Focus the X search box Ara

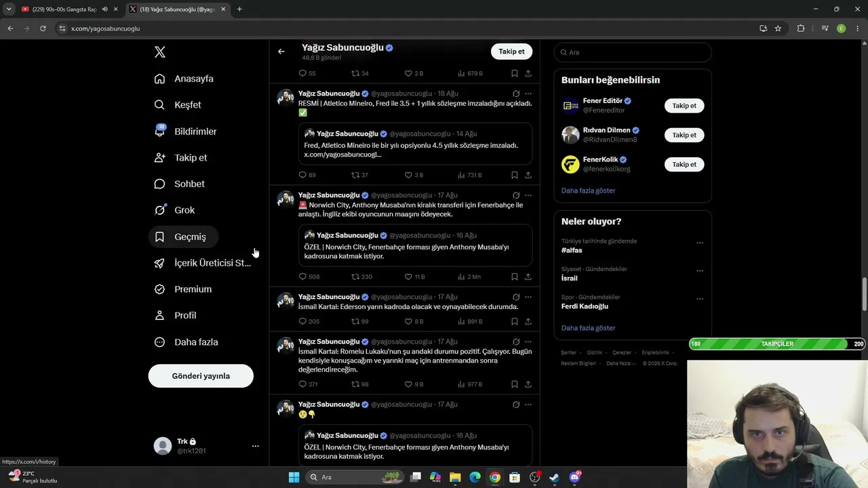click(633, 52)
